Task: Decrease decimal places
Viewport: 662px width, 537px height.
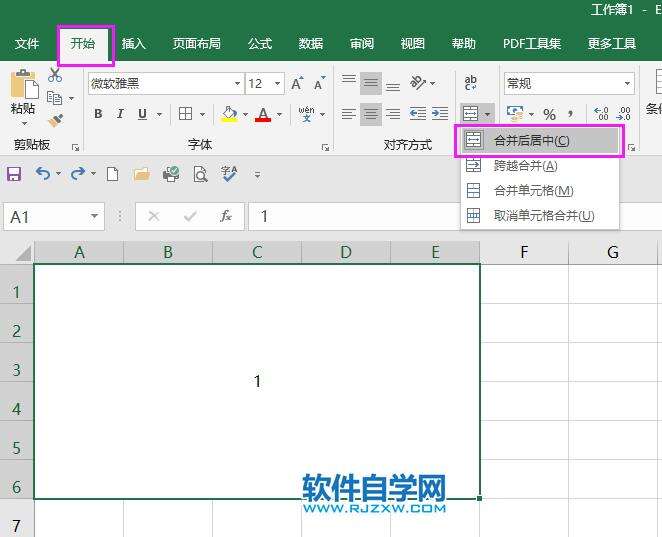Action: coord(624,114)
